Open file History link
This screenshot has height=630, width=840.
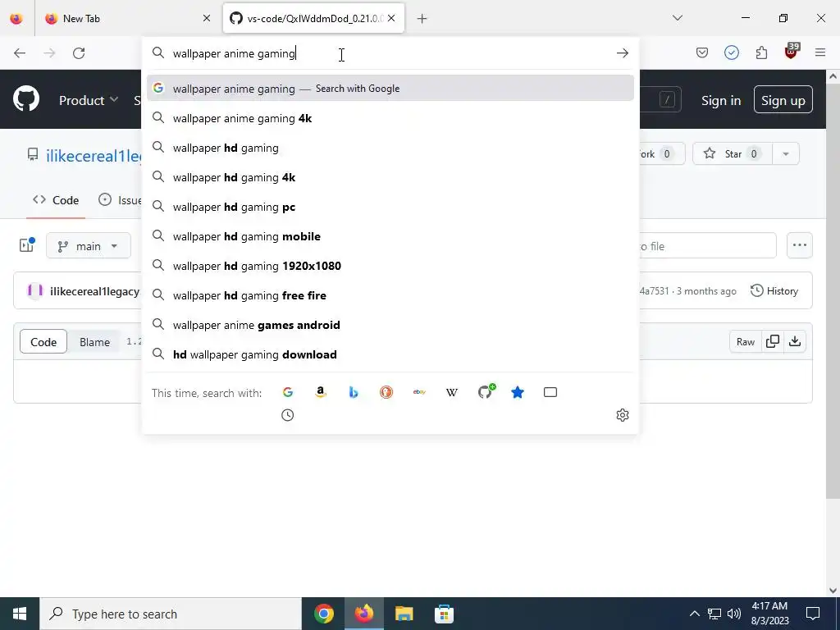pyautogui.click(x=774, y=291)
